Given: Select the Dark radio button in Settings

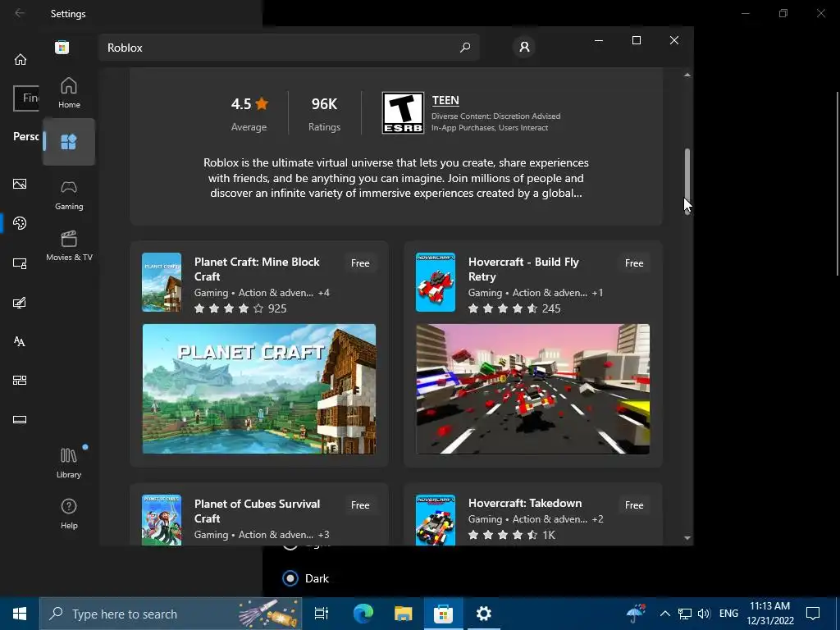Looking at the screenshot, I should 290,578.
